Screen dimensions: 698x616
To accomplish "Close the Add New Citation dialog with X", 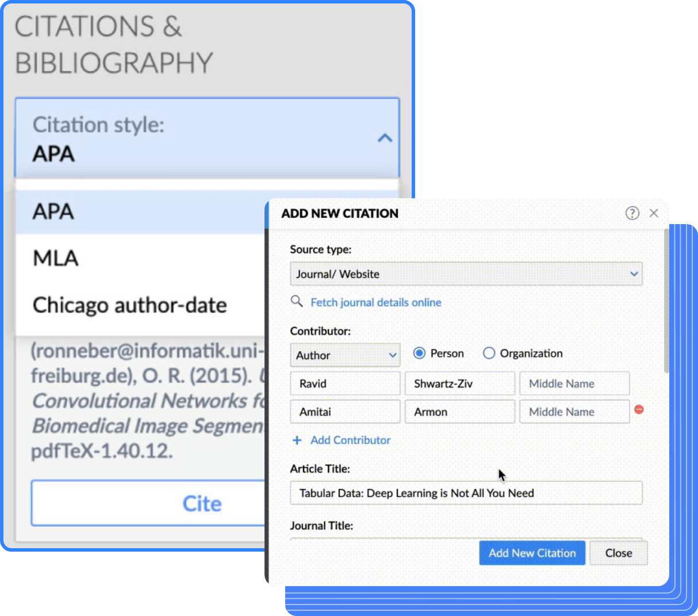I will (x=654, y=213).
